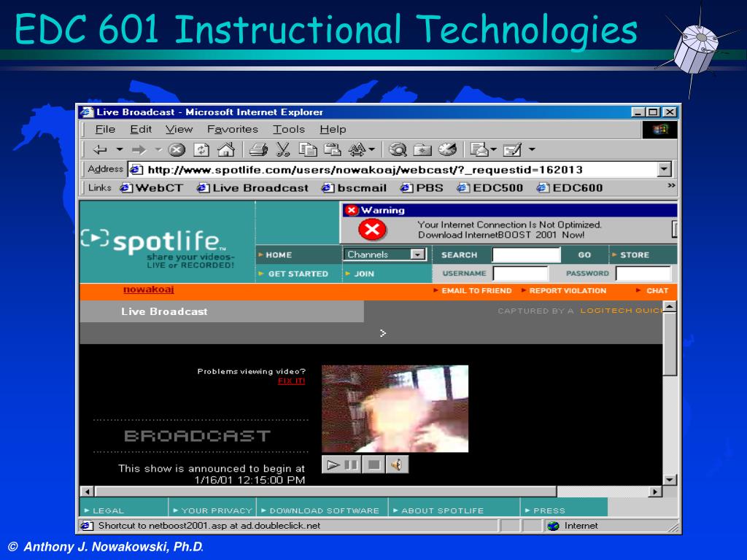Click the Mail toolbar icon

click(479, 150)
